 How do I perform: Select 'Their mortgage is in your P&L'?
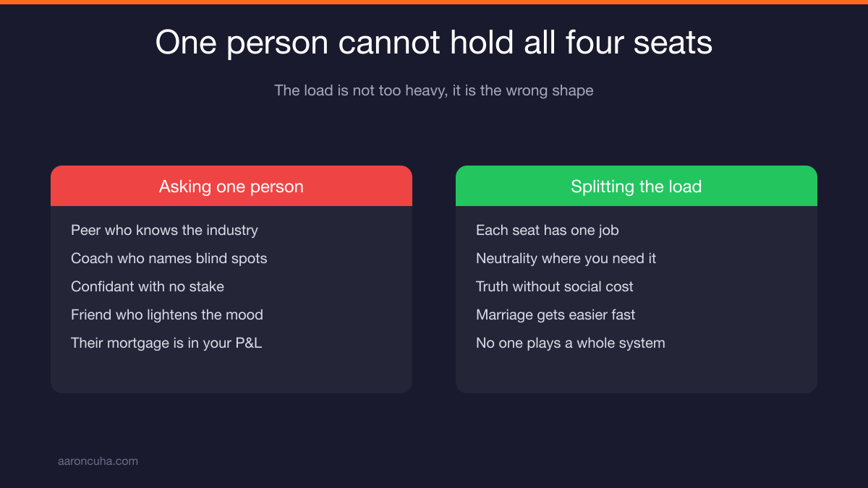[x=166, y=343]
